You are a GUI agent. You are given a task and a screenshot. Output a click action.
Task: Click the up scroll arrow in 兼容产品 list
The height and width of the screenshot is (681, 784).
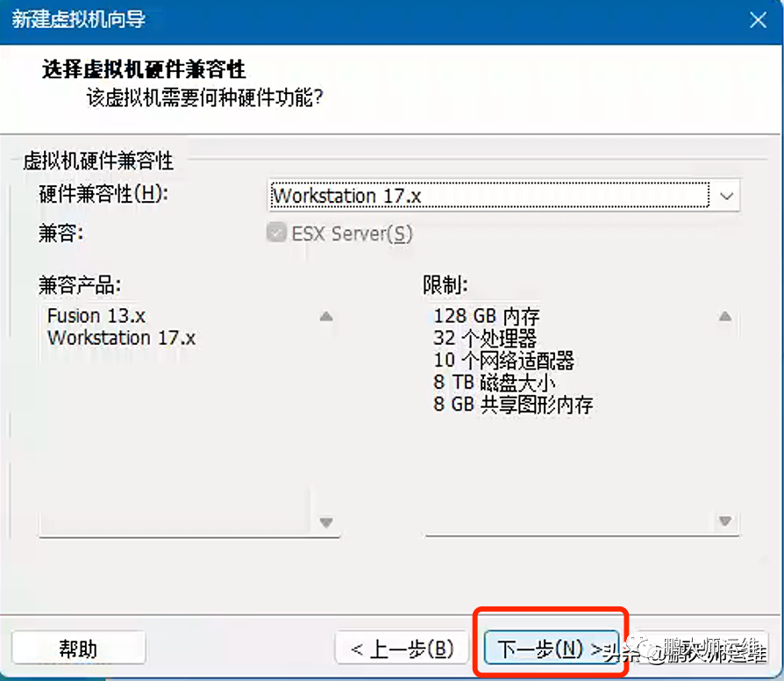(326, 316)
